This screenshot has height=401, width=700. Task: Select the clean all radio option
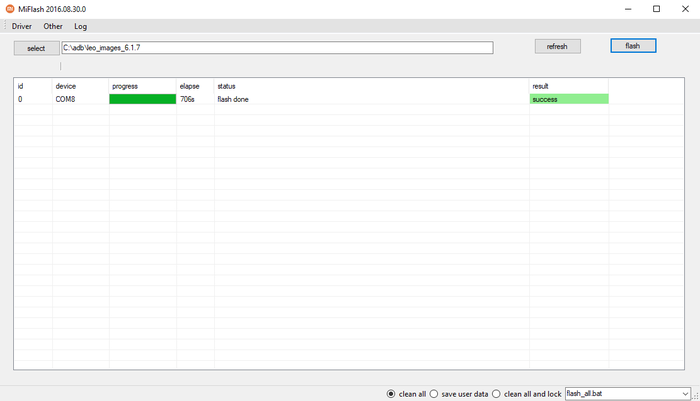[391, 394]
